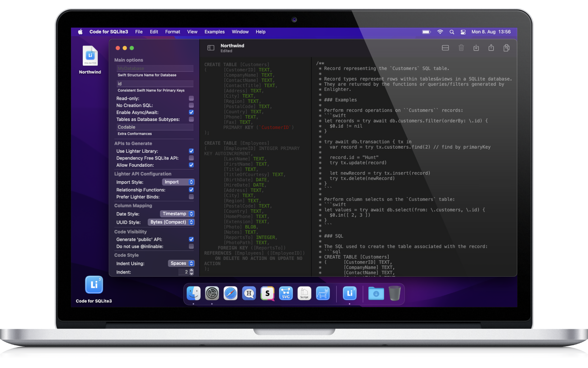Open Code for SQLite3 app menu
Viewport: 588px width, 368px height.
click(x=109, y=32)
